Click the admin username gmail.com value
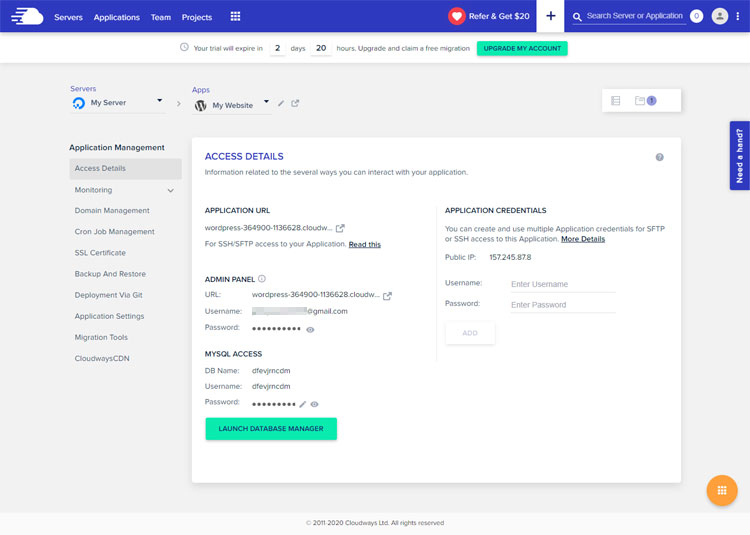This screenshot has height=535, width=750. coord(300,311)
